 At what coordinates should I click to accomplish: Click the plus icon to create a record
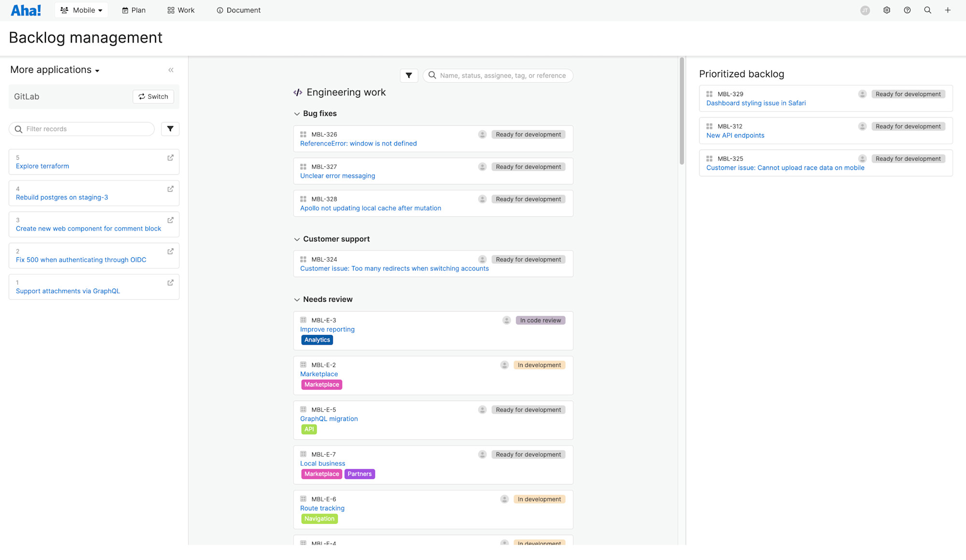pos(948,10)
